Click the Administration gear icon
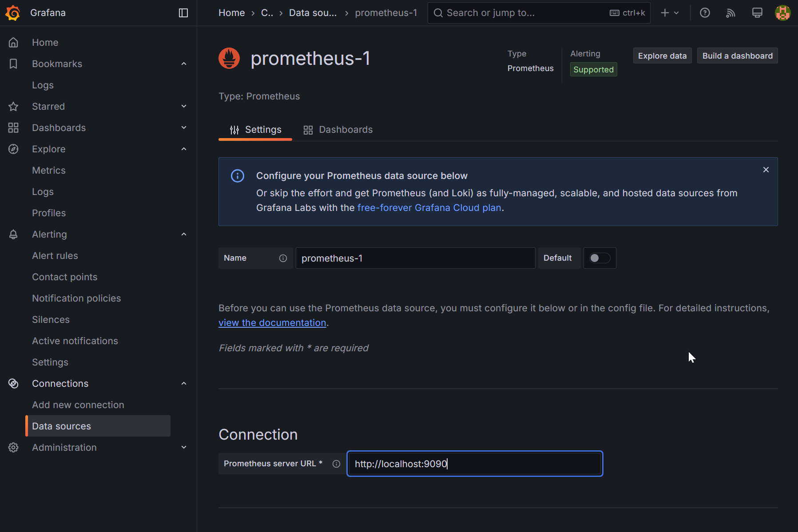Screen dimensions: 798x532 click(x=13, y=448)
